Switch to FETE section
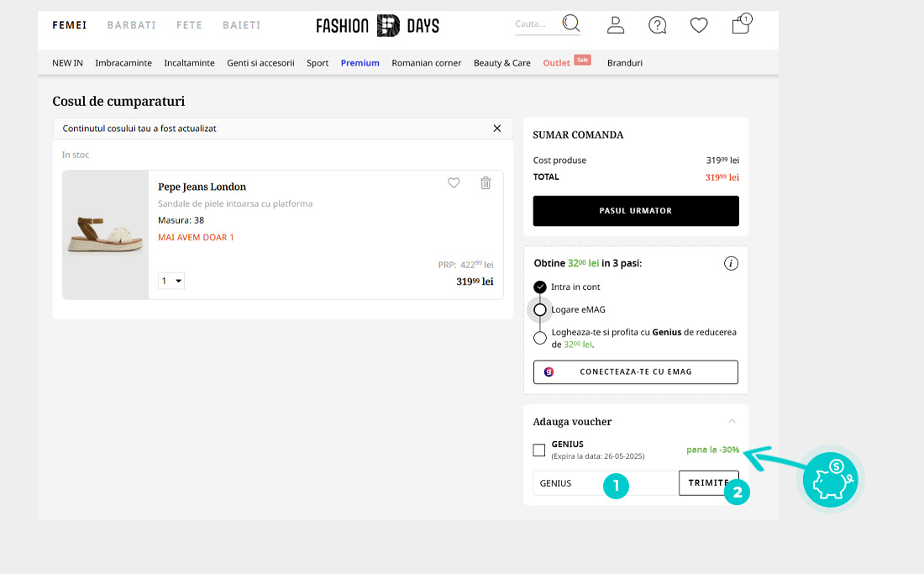The width and height of the screenshot is (924, 574). [189, 24]
